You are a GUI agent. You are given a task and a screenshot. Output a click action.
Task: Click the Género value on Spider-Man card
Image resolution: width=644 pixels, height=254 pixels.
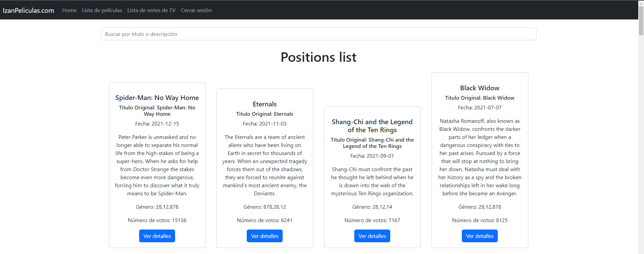pyautogui.click(x=157, y=207)
